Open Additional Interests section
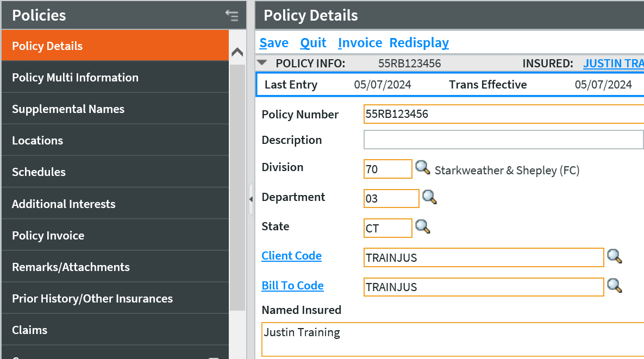Viewport: 644px width, 359px height. (x=115, y=204)
